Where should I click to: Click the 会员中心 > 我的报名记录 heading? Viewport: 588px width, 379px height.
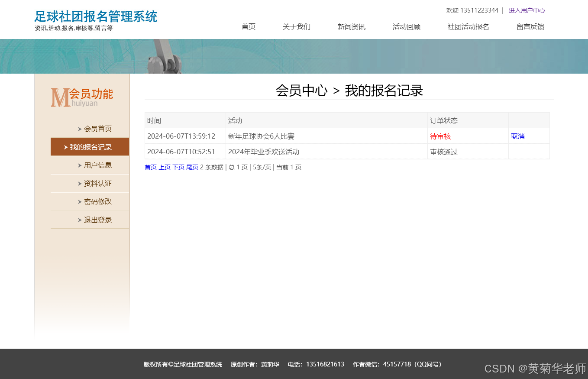tap(349, 91)
